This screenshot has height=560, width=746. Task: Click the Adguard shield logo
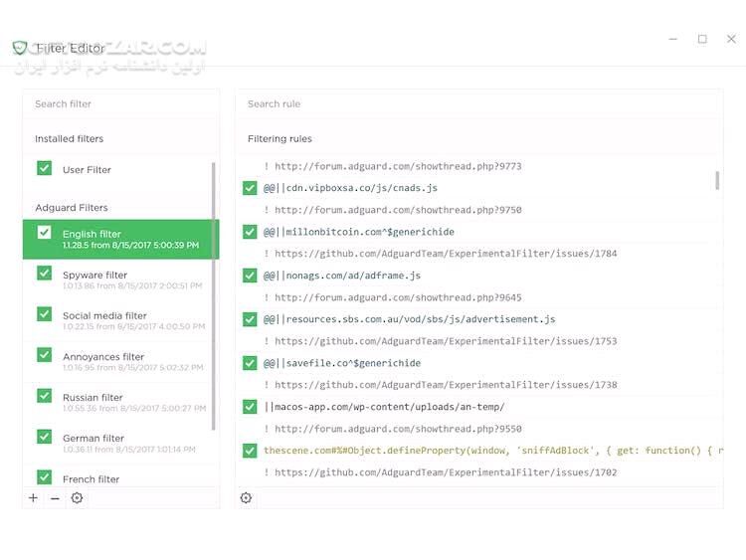tap(20, 48)
